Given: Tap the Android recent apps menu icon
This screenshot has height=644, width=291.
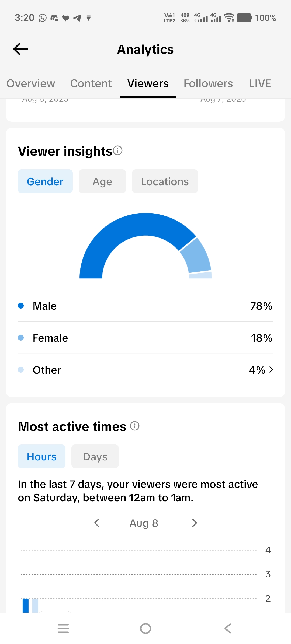Looking at the screenshot, I should click(x=63, y=628).
